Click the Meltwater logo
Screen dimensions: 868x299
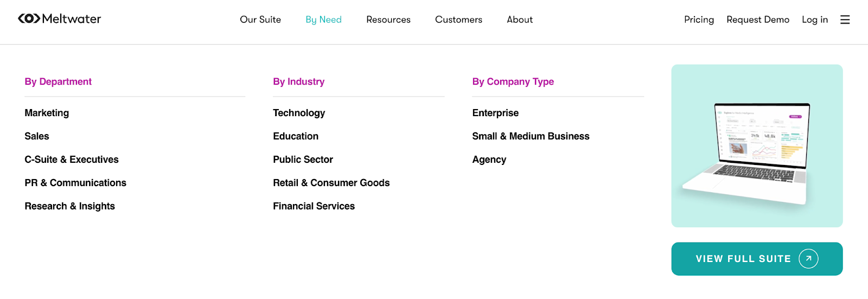[60, 19]
